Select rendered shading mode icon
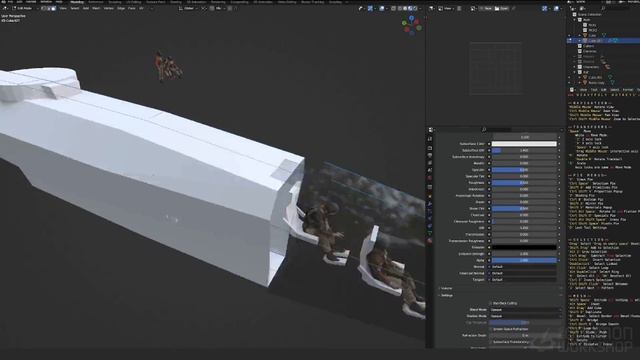The width and height of the screenshot is (640, 360). 416,8
